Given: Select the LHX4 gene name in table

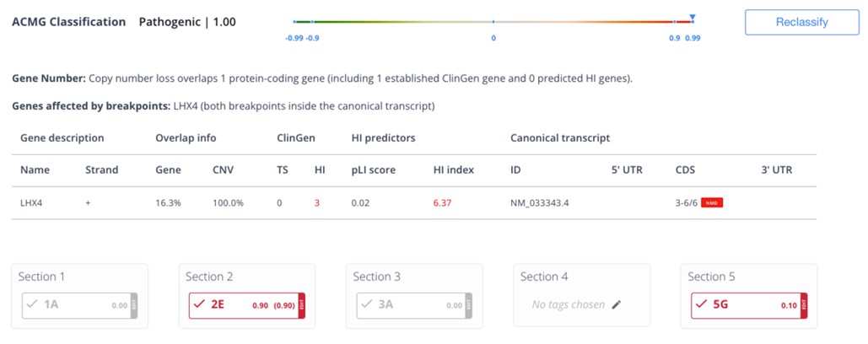Looking at the screenshot, I should coord(32,203).
